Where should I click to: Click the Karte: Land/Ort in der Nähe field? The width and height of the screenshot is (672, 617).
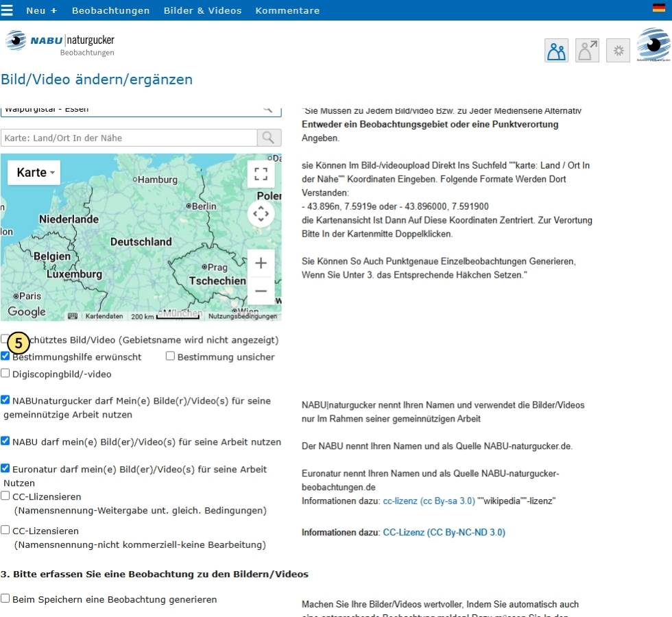129,138
